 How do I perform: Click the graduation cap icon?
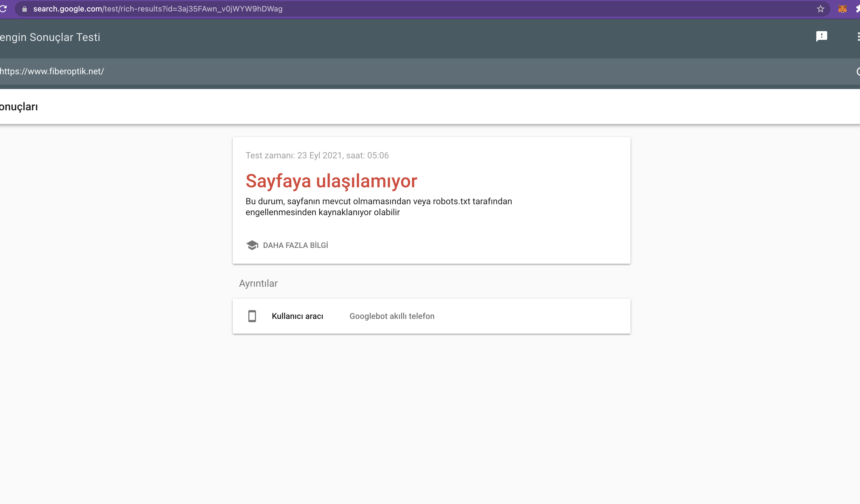pyautogui.click(x=252, y=245)
